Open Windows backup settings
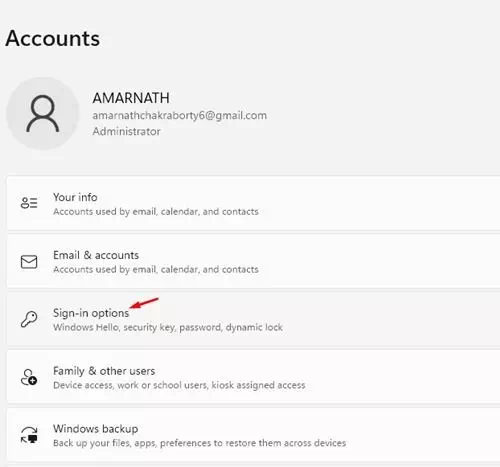Image resolution: width=500 pixels, height=467 pixels. [x=253, y=435]
